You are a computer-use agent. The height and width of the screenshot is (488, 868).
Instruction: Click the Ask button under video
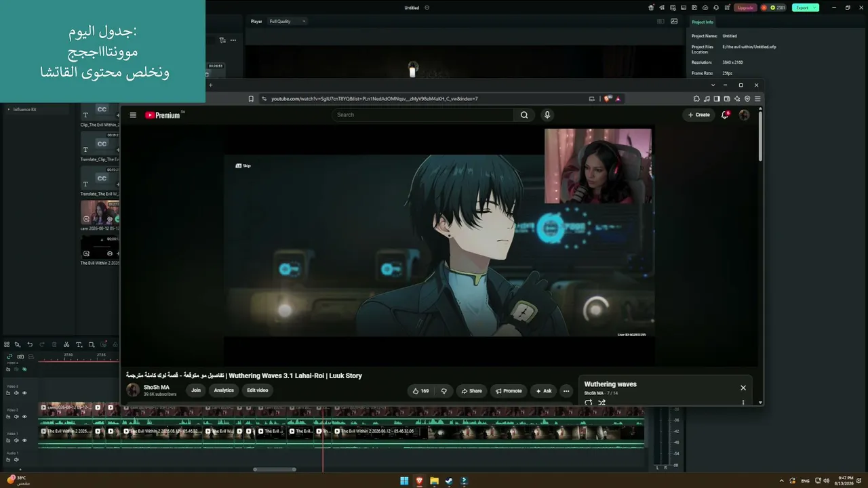pos(544,391)
